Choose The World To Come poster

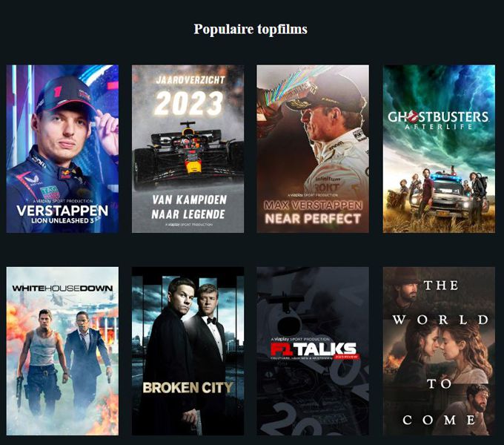pos(439,351)
